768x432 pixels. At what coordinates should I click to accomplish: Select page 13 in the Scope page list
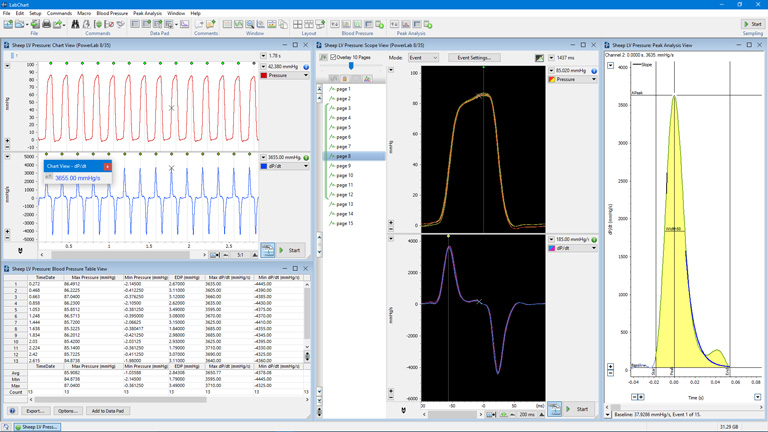(344, 204)
